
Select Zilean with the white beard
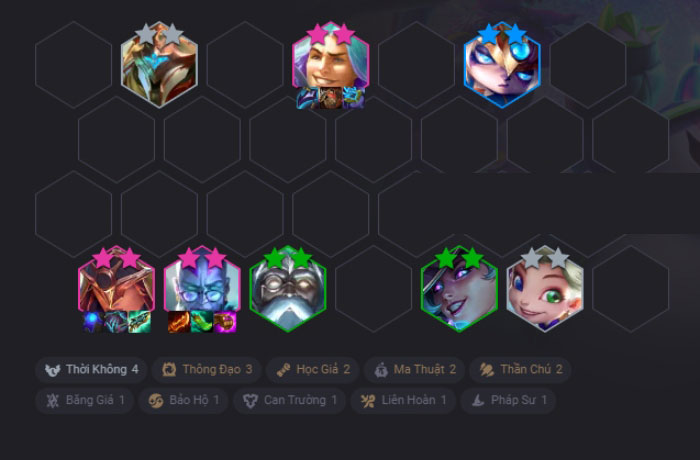(288, 289)
